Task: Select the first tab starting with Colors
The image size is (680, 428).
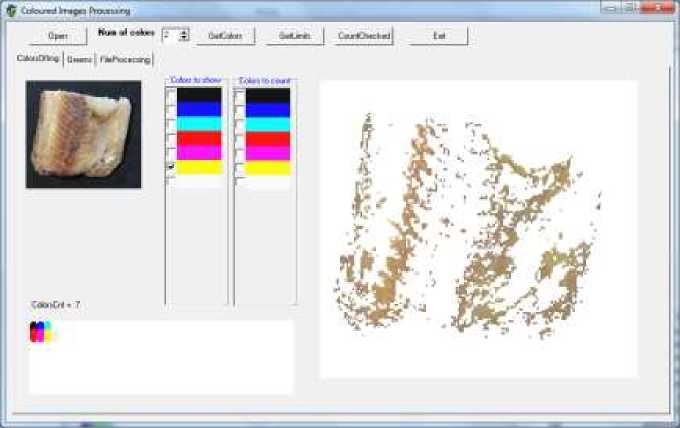Action: pos(38,58)
